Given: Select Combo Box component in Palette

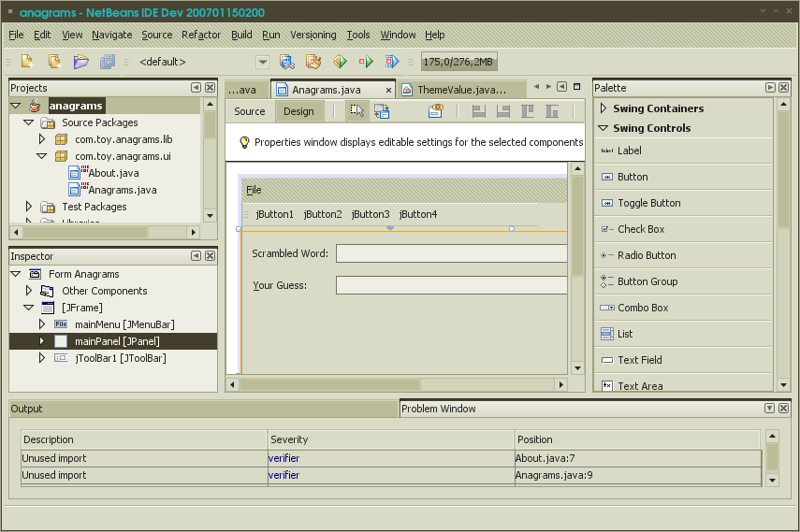Looking at the screenshot, I should (683, 308).
